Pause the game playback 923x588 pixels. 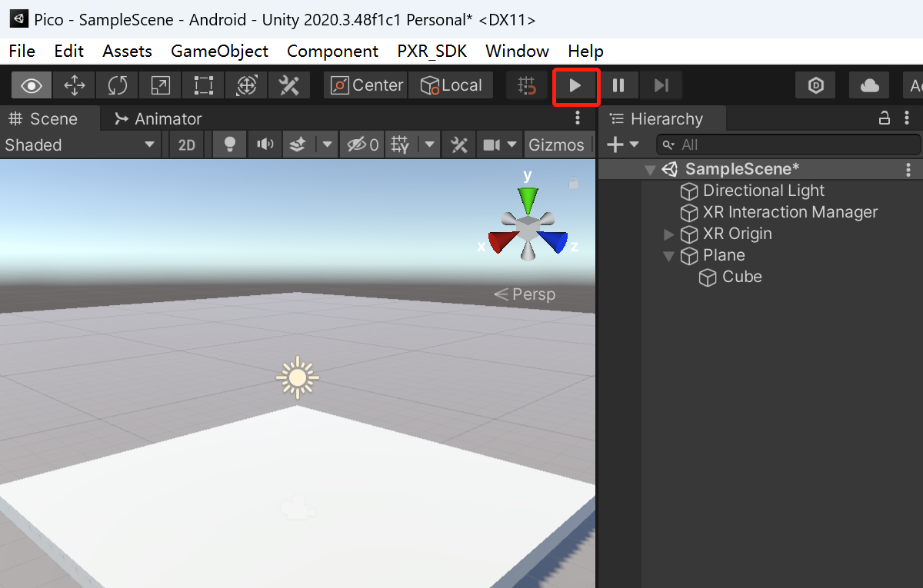[618, 85]
